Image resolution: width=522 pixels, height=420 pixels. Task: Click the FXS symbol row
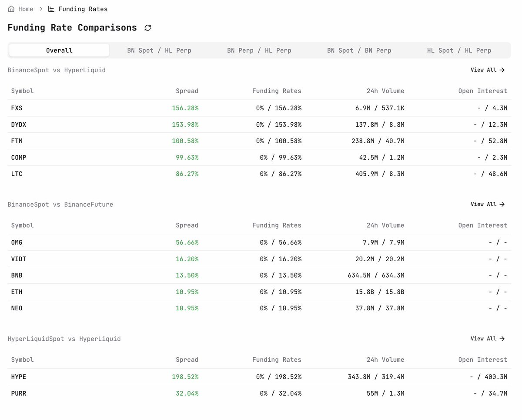point(259,108)
